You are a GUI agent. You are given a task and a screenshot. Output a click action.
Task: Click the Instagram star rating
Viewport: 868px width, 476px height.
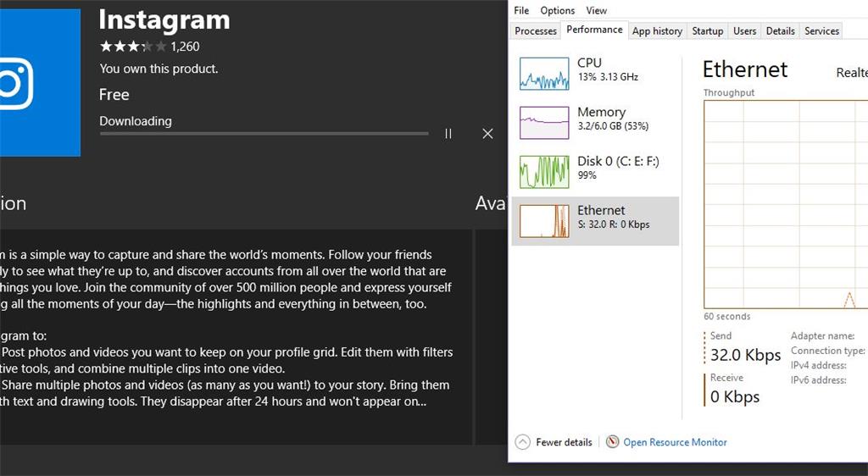pos(133,47)
